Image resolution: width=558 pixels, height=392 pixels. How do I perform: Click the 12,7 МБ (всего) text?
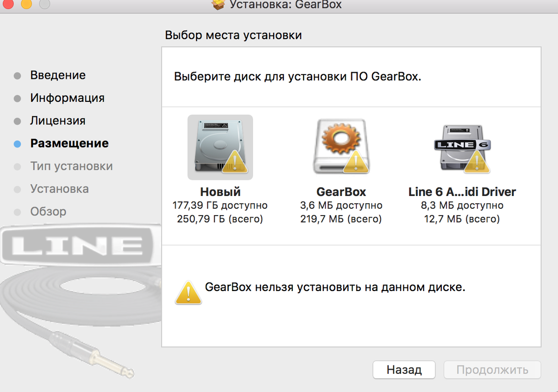pos(462,219)
